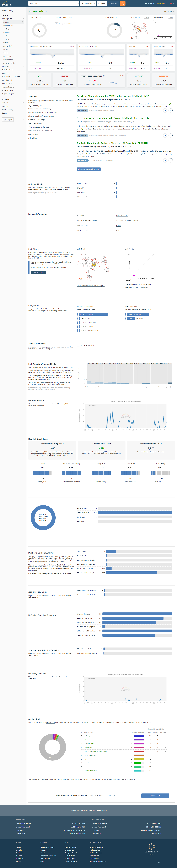Click the Check out more Link Context button
Image resolution: width=177 pixels, height=868 pixels.
click(x=89, y=169)
